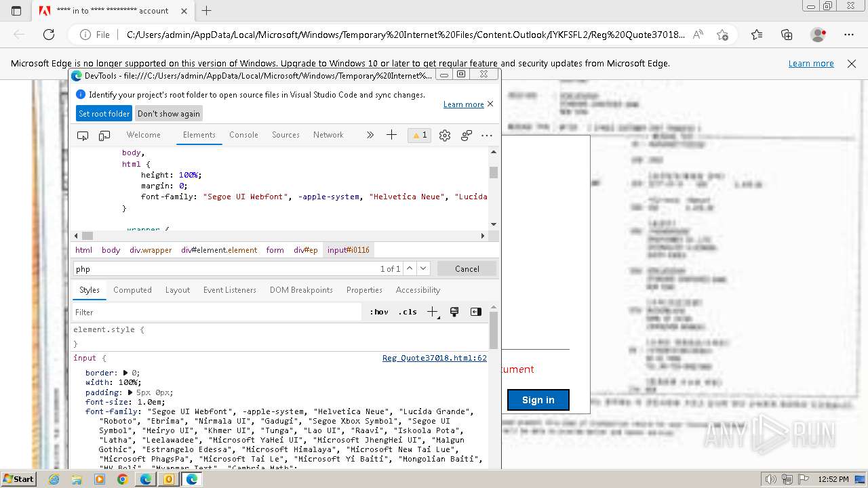Open the DevTools feedback icon
Image resolution: width=868 pixels, height=488 pixels.
click(x=467, y=135)
